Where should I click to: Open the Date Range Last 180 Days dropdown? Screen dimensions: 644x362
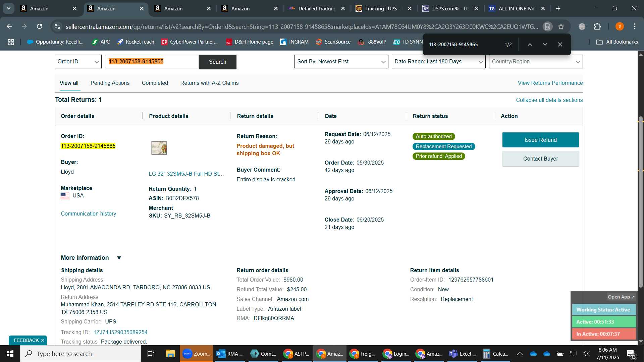[438, 62]
